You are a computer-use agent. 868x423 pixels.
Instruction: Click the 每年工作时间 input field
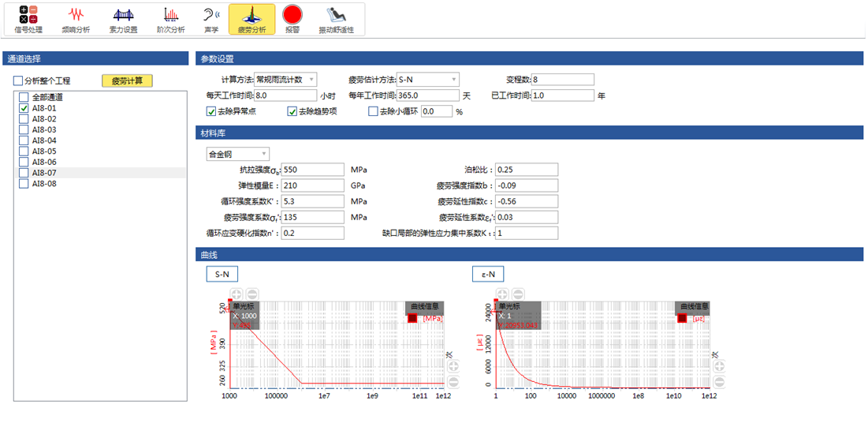(x=428, y=95)
